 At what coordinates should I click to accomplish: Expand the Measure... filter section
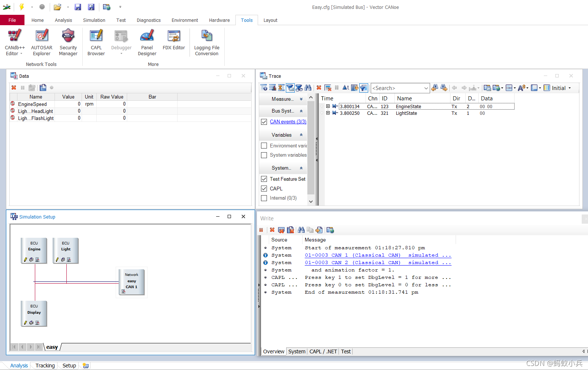coord(301,99)
